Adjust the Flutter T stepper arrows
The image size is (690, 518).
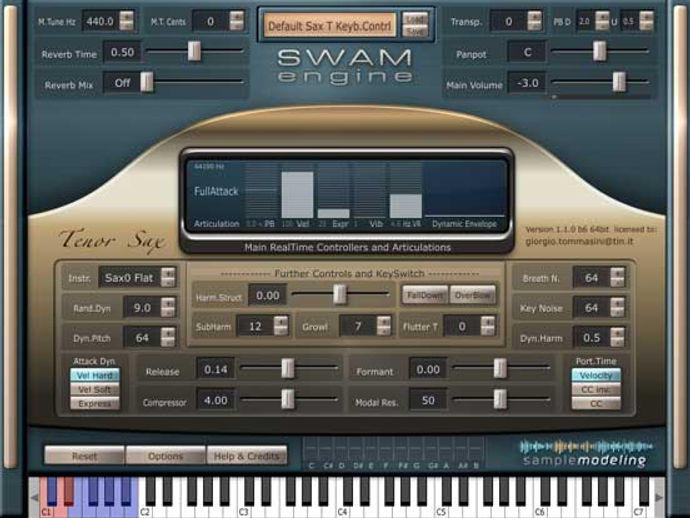point(487,326)
